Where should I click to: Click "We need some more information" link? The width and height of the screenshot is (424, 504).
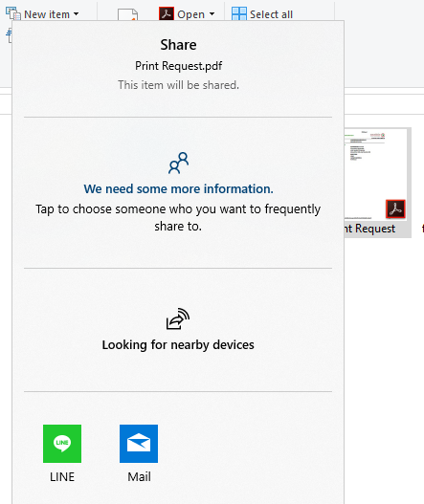(x=179, y=188)
